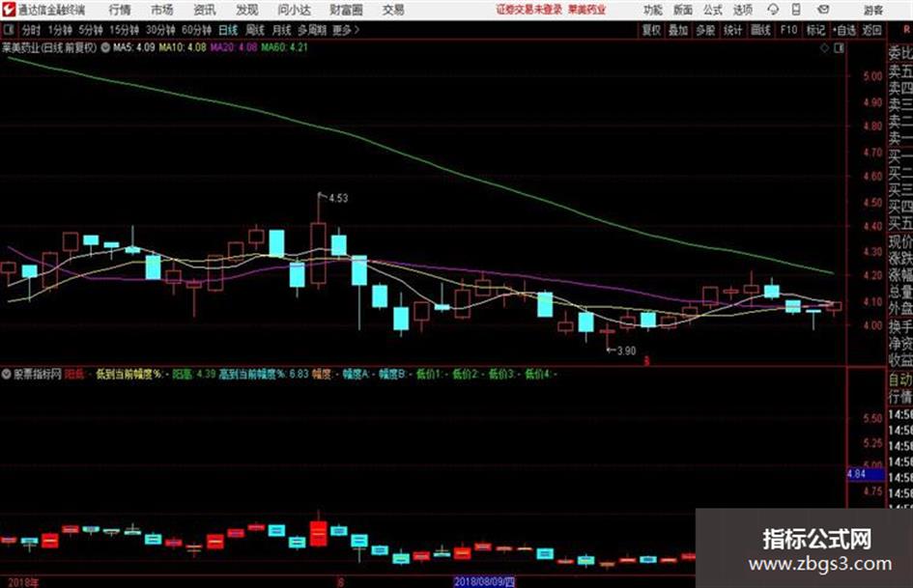Open the 行情 menu
This screenshot has height=588, width=913.
click(x=120, y=10)
